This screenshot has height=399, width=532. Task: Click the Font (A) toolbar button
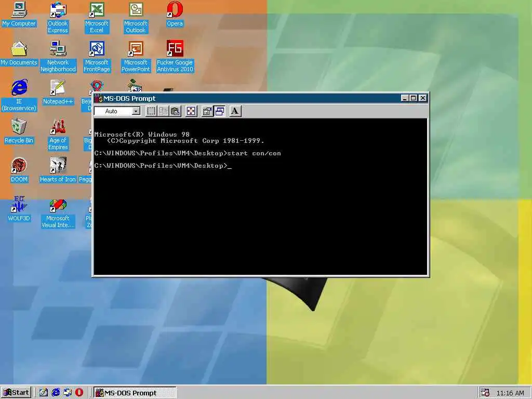235,111
